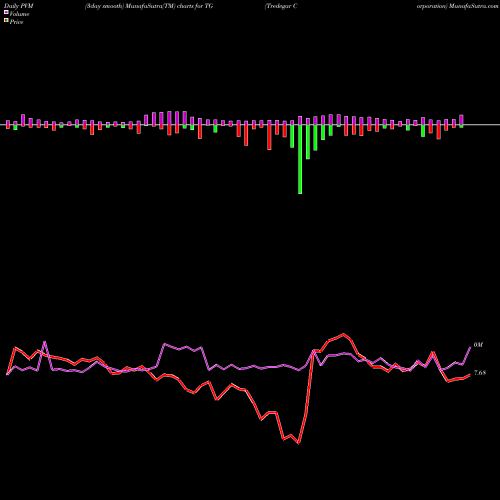
Task: Click the lowest point of the red price line
Action: point(298,443)
